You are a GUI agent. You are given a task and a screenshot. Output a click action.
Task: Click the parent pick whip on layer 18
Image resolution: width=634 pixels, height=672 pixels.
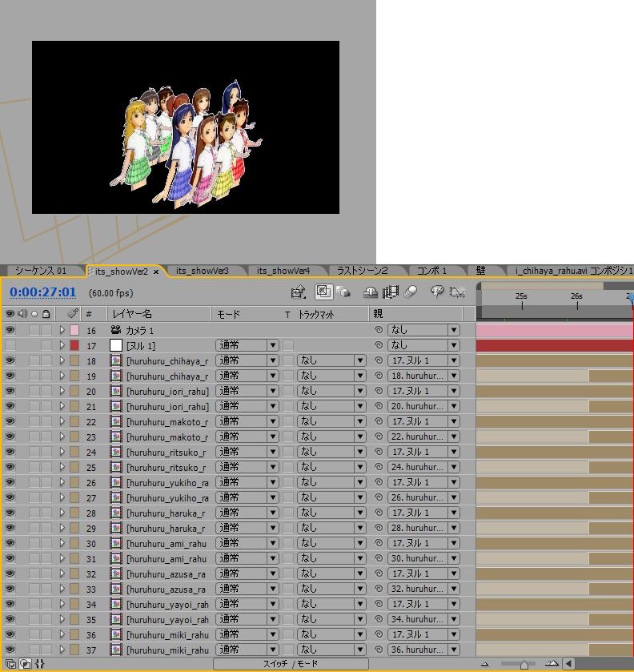(379, 360)
